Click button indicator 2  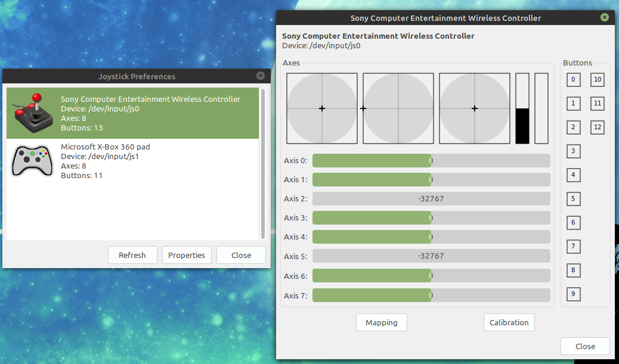click(573, 127)
